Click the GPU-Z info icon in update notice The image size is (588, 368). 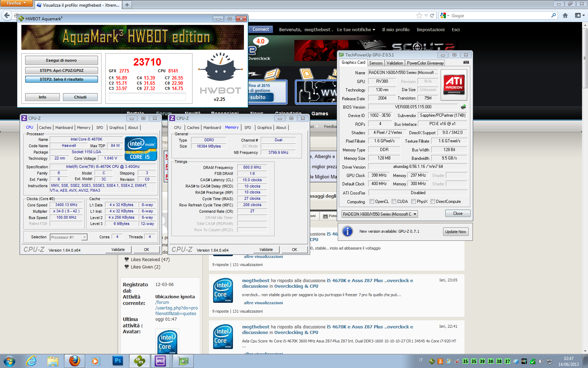click(x=348, y=231)
